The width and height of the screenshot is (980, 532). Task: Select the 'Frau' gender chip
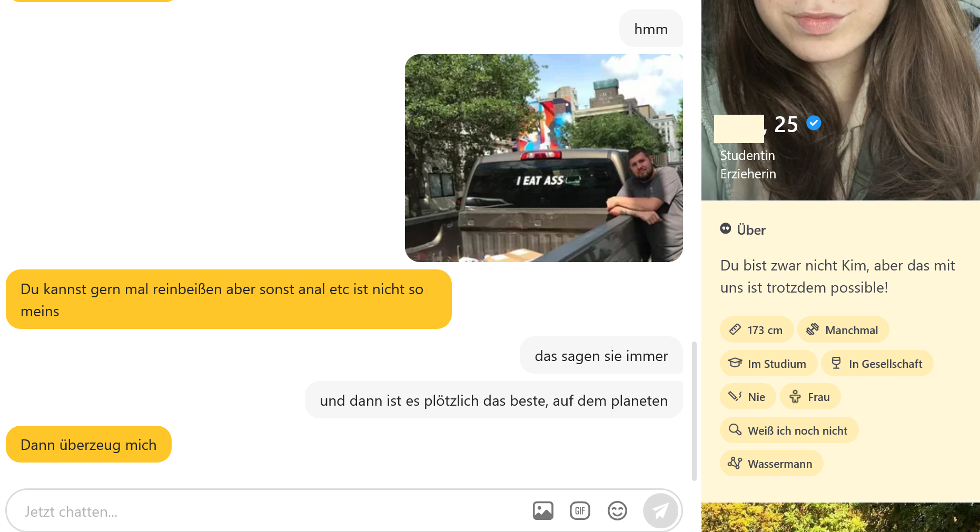[x=810, y=397]
